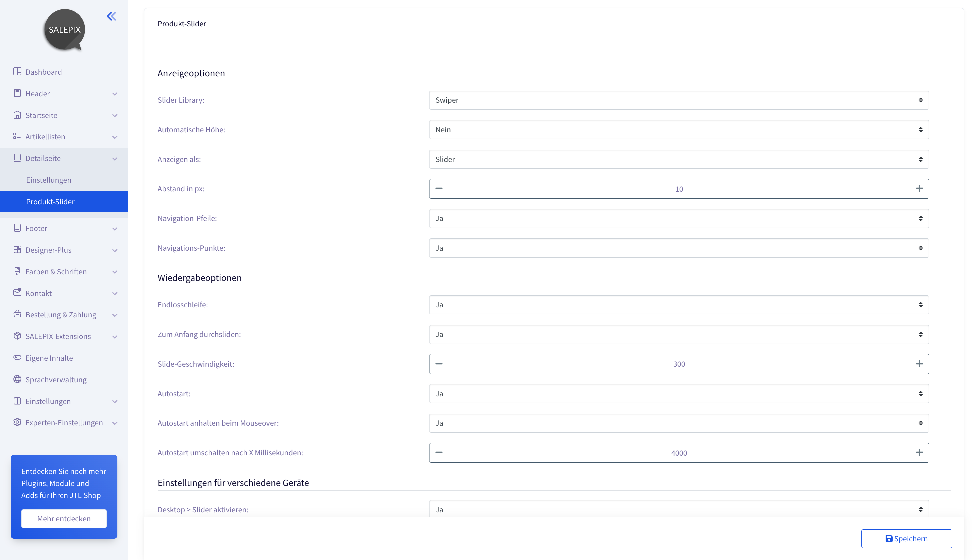
Task: Click the Eigene Inhalte icon
Action: tap(17, 358)
